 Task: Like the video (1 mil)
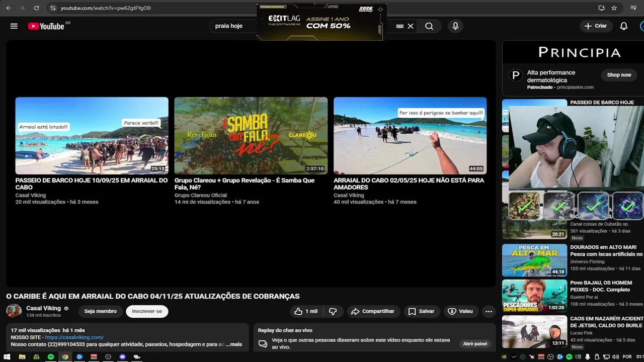coord(306,311)
